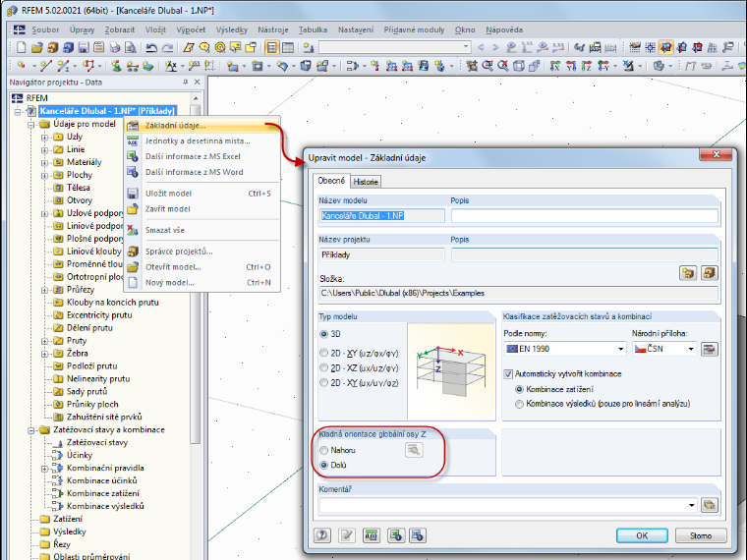This screenshot has width=747, height=560.
Task: Click the folder browse icon near Složka
Action: (x=688, y=273)
